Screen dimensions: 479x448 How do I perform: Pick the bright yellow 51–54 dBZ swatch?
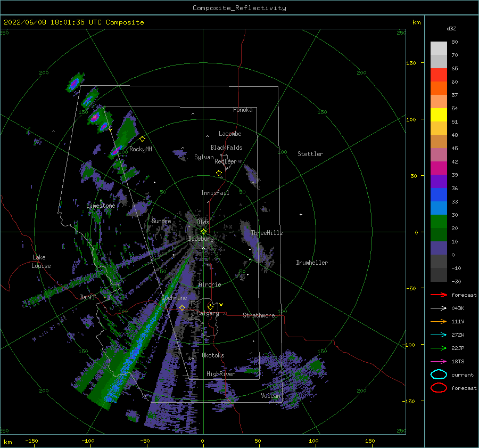pyautogui.click(x=439, y=115)
